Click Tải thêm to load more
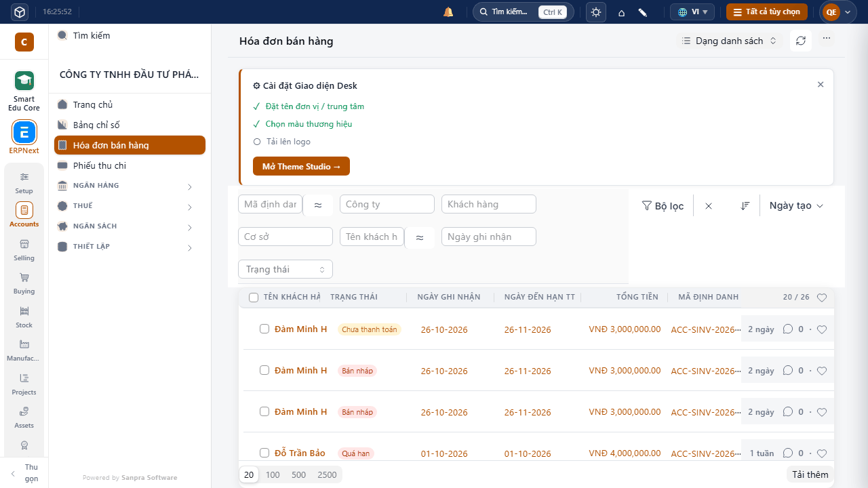 (x=810, y=474)
